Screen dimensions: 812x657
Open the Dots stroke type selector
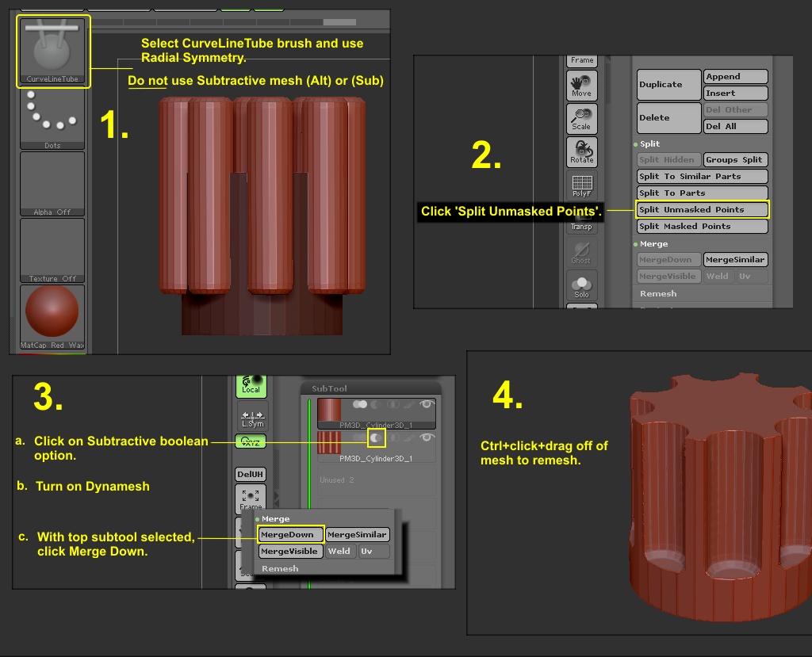(x=52, y=119)
